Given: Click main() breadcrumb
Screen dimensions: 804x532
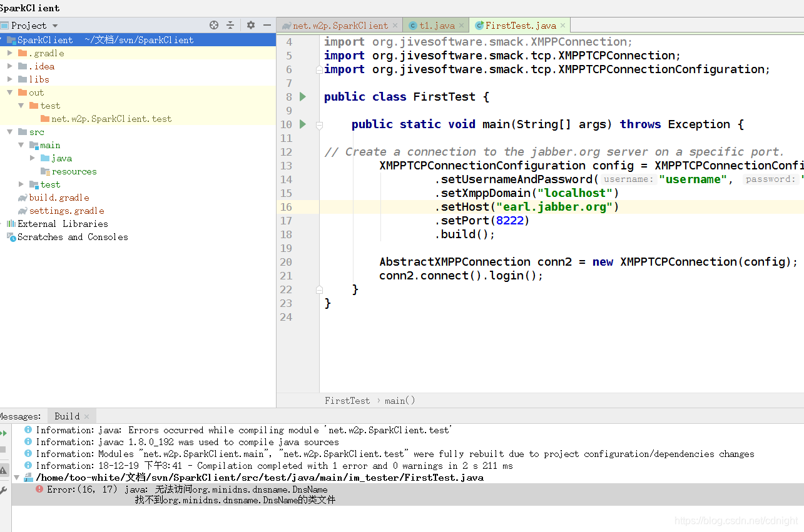Looking at the screenshot, I should point(400,401).
